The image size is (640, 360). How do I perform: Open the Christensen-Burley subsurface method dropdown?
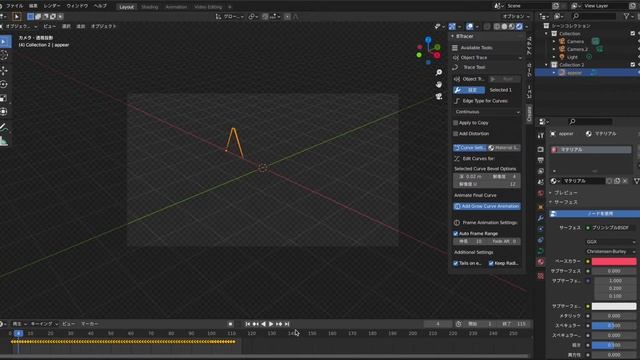tap(611, 251)
